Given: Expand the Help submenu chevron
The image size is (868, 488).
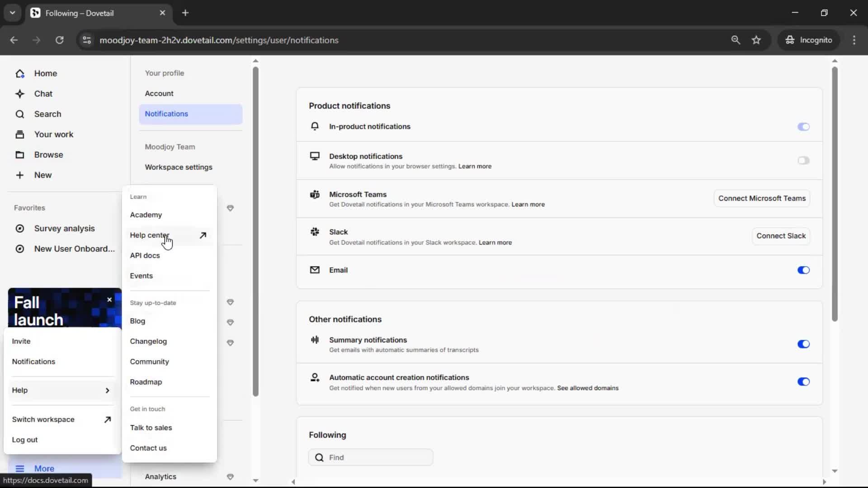Looking at the screenshot, I should click(107, 390).
